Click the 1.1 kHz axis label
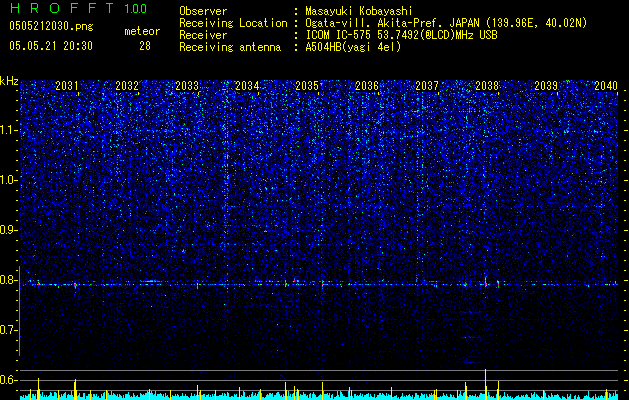The image size is (629, 400). point(8,130)
